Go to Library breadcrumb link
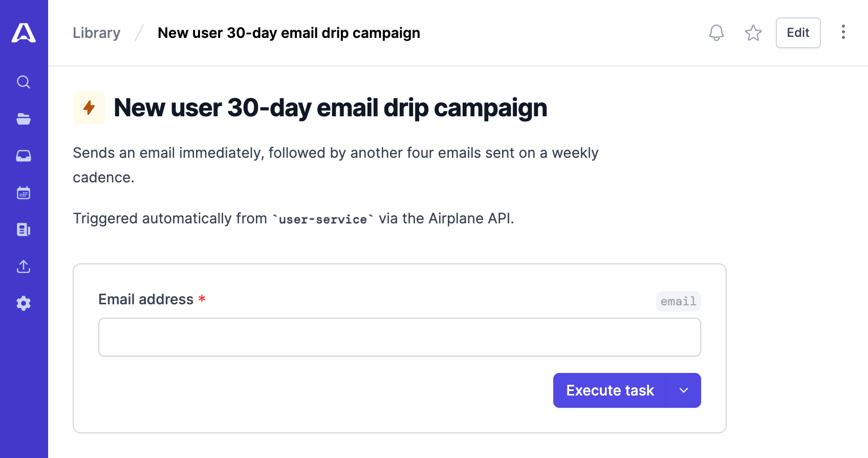Screen dimensions: 868x458 click(x=97, y=33)
